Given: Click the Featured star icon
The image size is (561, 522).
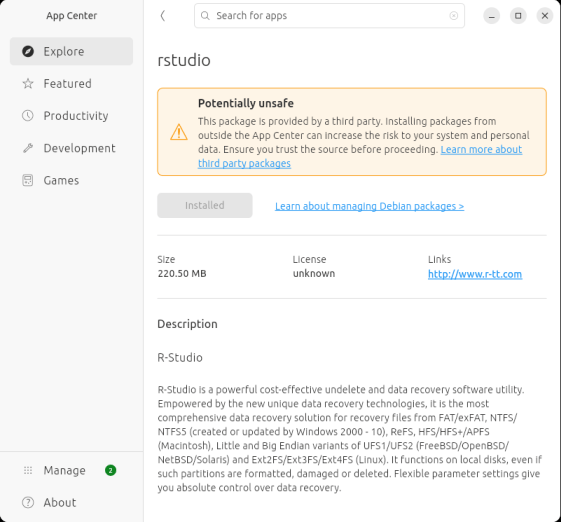Looking at the screenshot, I should 28,84.
